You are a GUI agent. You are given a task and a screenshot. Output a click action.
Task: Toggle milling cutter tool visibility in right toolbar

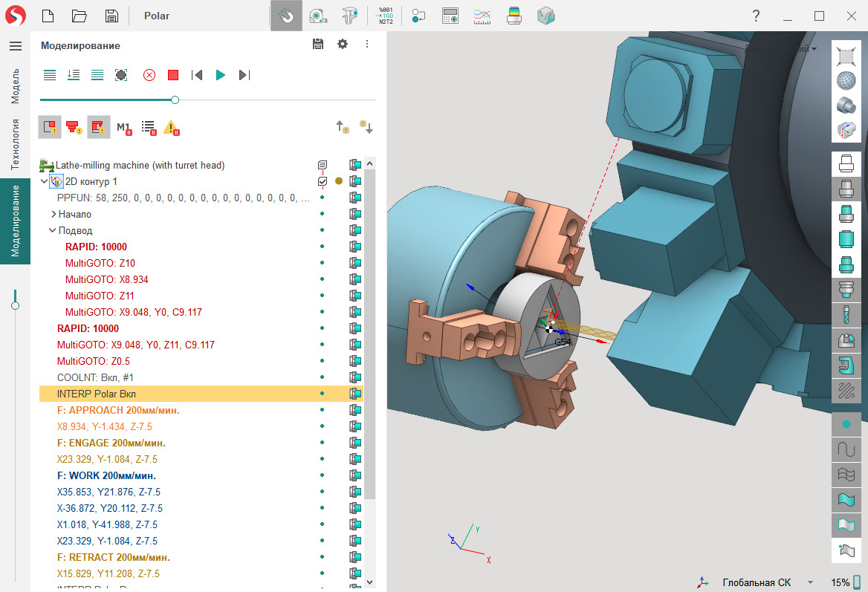point(846,315)
